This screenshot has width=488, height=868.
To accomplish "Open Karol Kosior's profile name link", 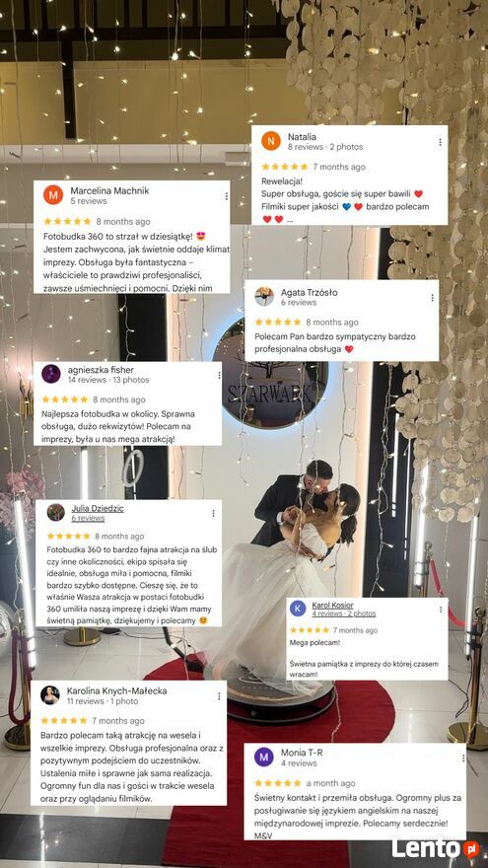I will click(332, 605).
